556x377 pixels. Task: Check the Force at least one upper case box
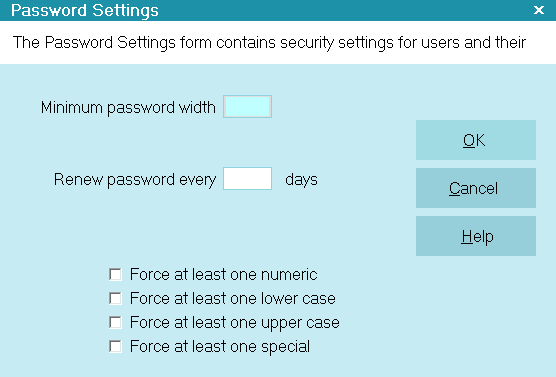pos(115,322)
